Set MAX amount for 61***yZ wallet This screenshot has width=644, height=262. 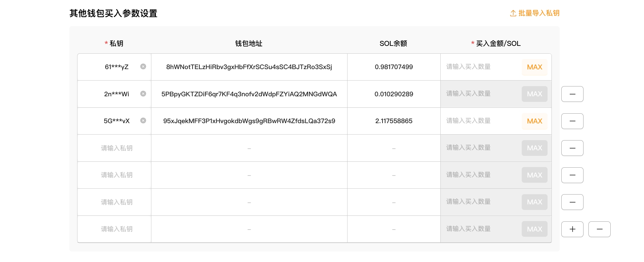click(x=534, y=67)
